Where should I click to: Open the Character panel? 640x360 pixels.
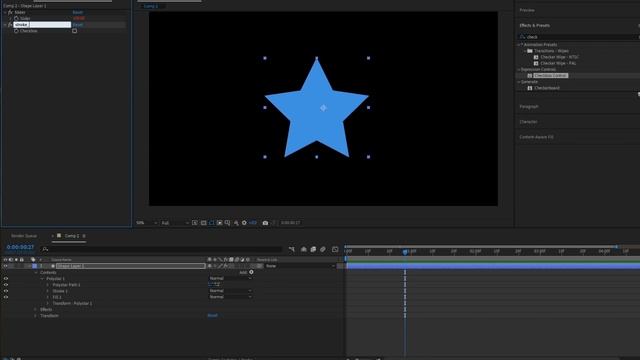coord(528,122)
